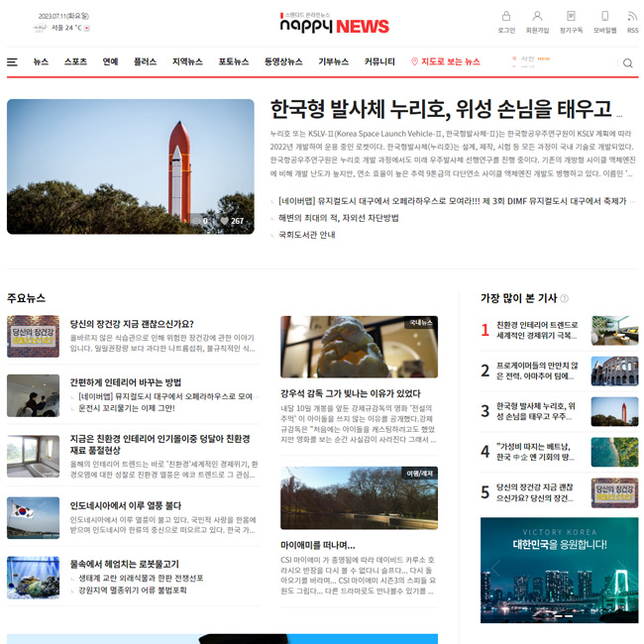Open the 기부뉴스 menu
Screen dimensions: 644x644
334,61
